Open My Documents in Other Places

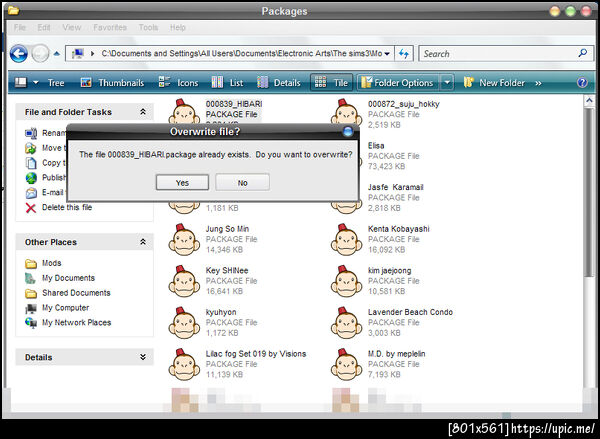tap(68, 278)
